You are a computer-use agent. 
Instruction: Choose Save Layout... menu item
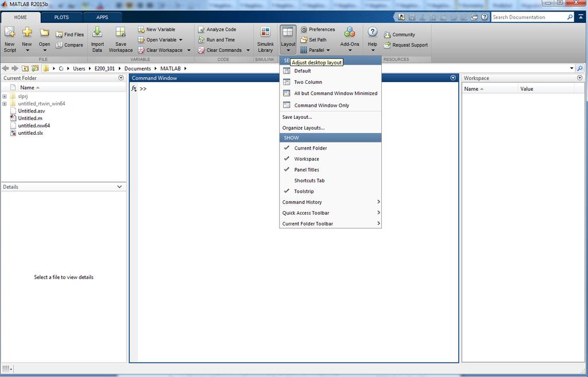[x=330, y=117]
